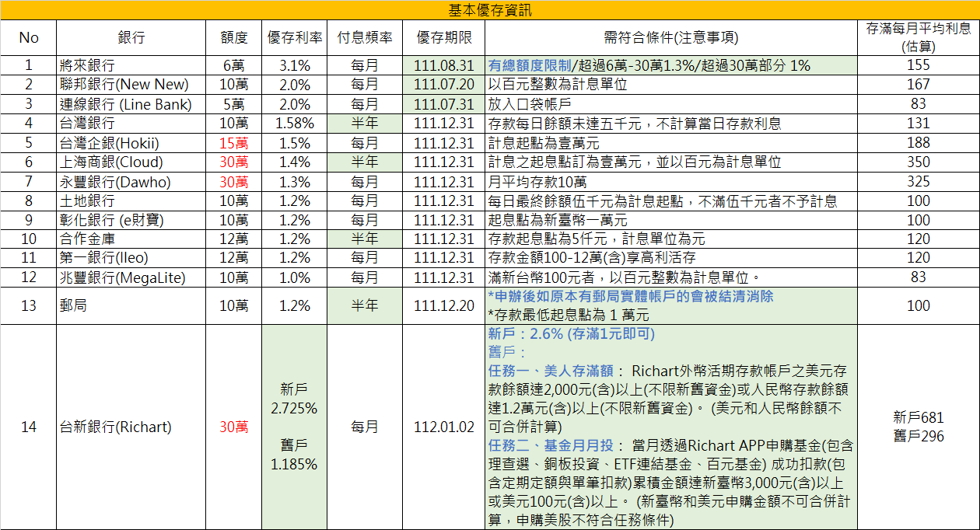Click the 台灣銀行 bank name cell
This screenshot has height=530, width=980.
point(131,124)
